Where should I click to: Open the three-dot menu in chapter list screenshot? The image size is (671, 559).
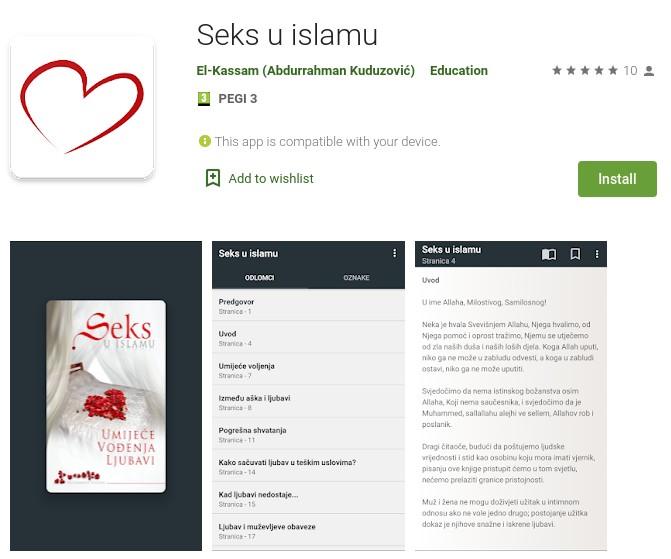pos(394,253)
